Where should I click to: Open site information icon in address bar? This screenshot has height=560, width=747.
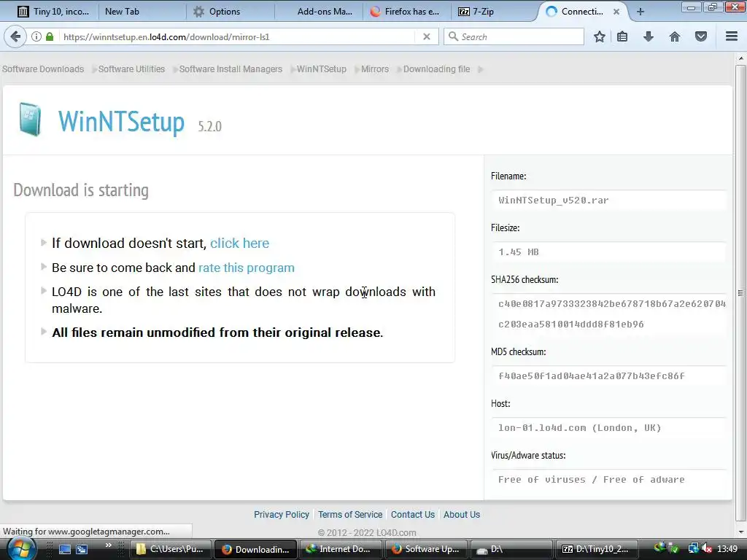click(x=36, y=36)
